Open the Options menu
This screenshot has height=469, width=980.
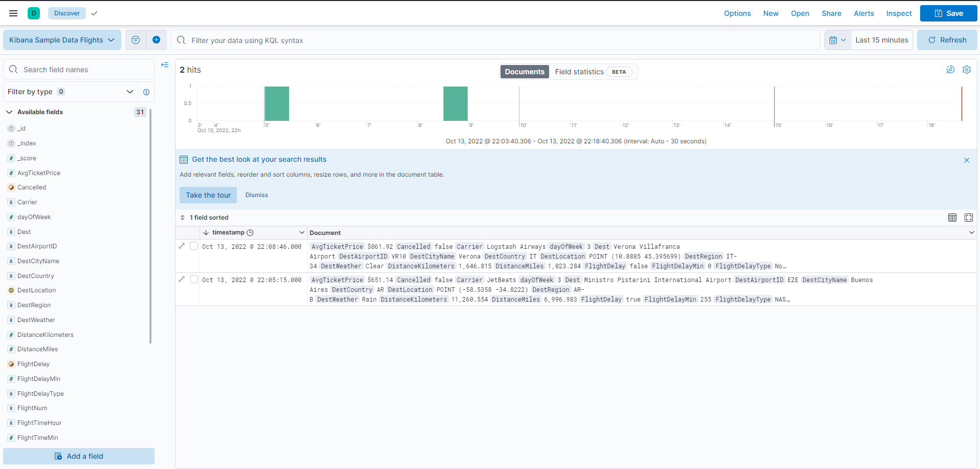(x=737, y=13)
